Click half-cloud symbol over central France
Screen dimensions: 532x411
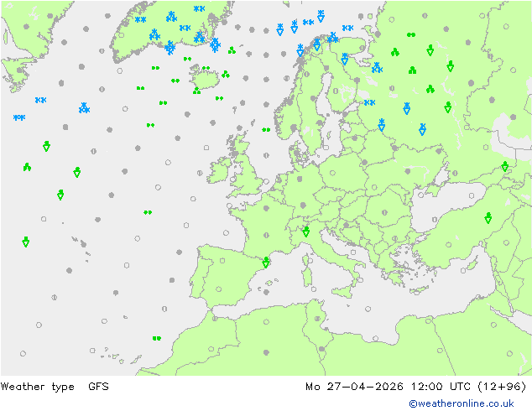click(266, 235)
